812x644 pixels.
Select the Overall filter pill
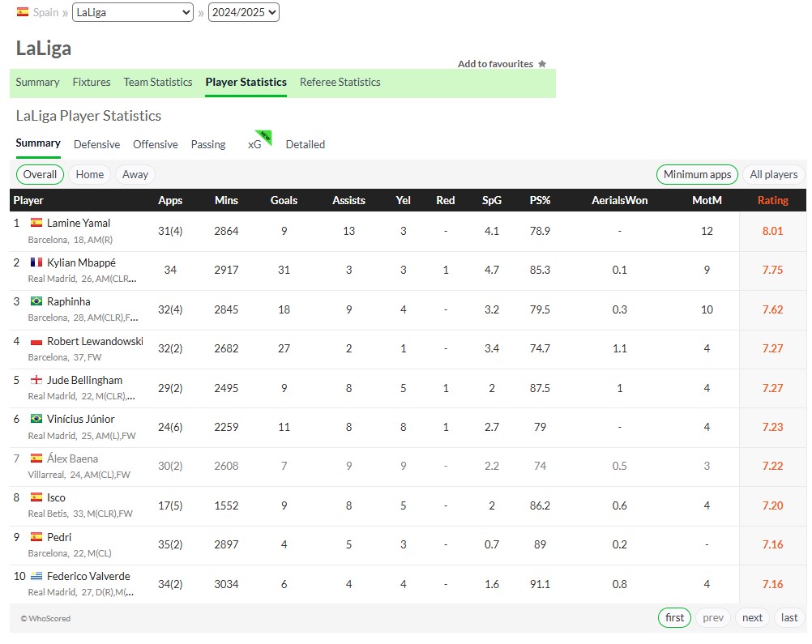tap(40, 174)
